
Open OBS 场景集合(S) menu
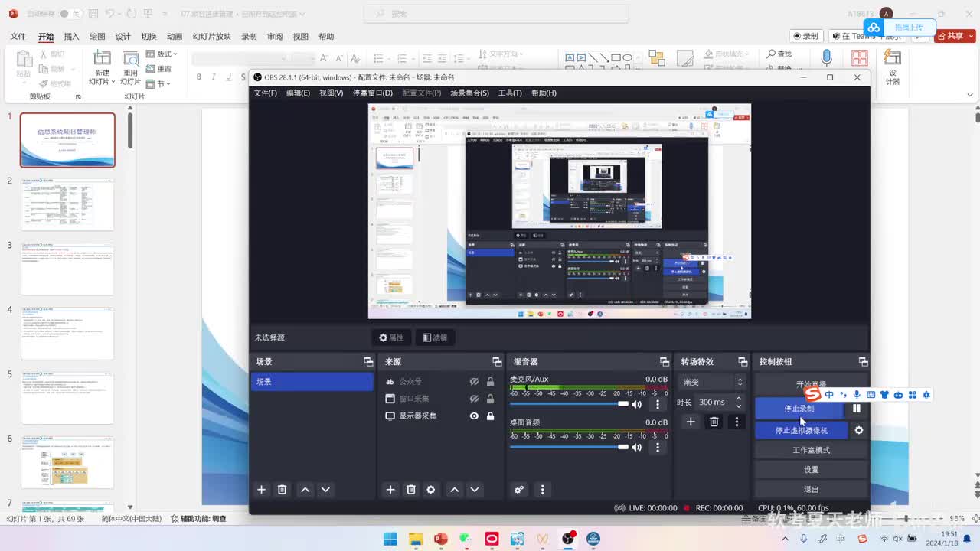[469, 93]
